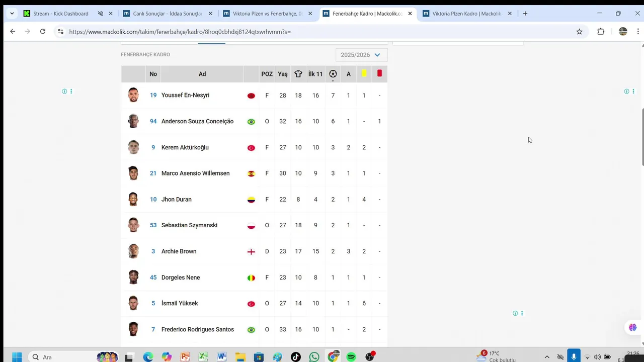
Task: Switch to Stream - Kick Dashboard tab
Action: (x=60, y=14)
